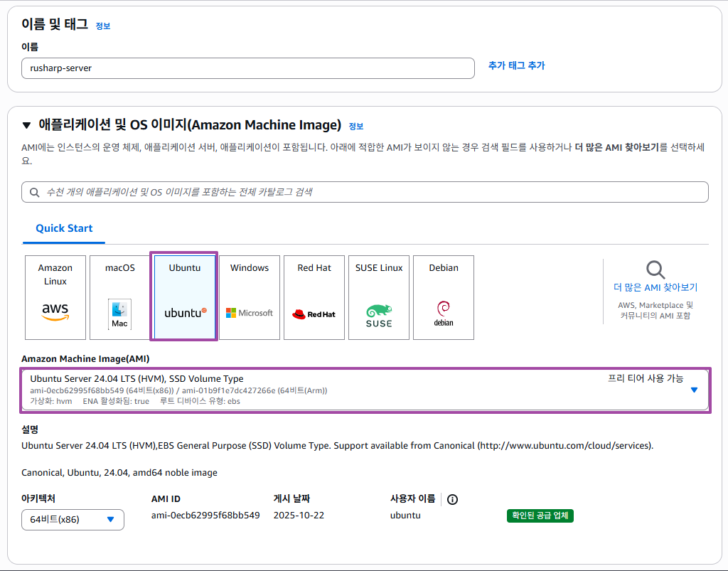
Task: Select the Windows AMI card
Action: point(250,297)
